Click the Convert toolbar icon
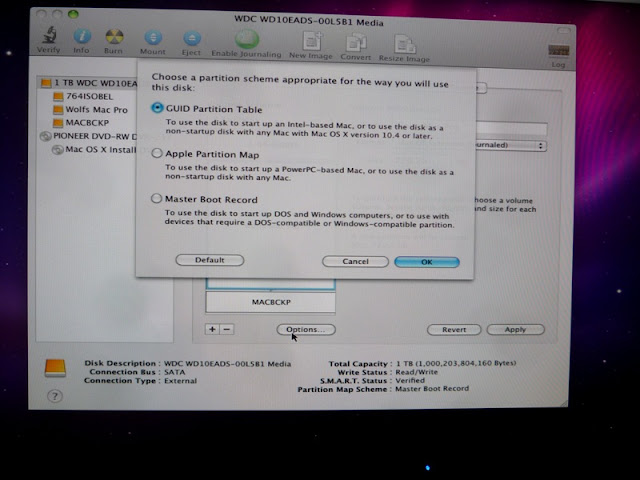The height and width of the screenshot is (480, 640). (356, 43)
